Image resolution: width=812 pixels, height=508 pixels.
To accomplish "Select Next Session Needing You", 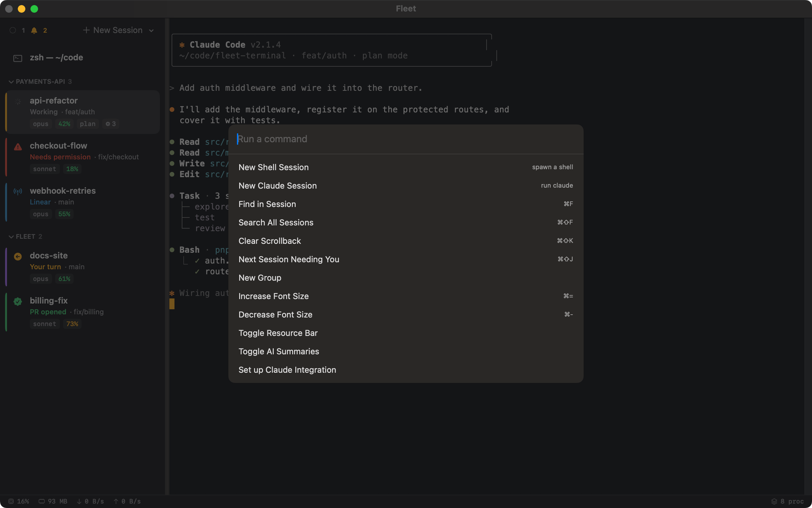I will pyautogui.click(x=406, y=259).
